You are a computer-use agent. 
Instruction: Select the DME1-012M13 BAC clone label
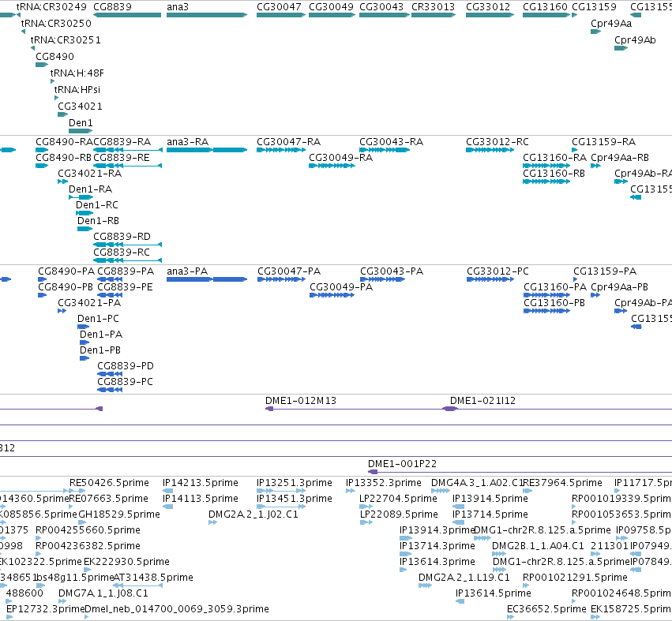point(301,400)
